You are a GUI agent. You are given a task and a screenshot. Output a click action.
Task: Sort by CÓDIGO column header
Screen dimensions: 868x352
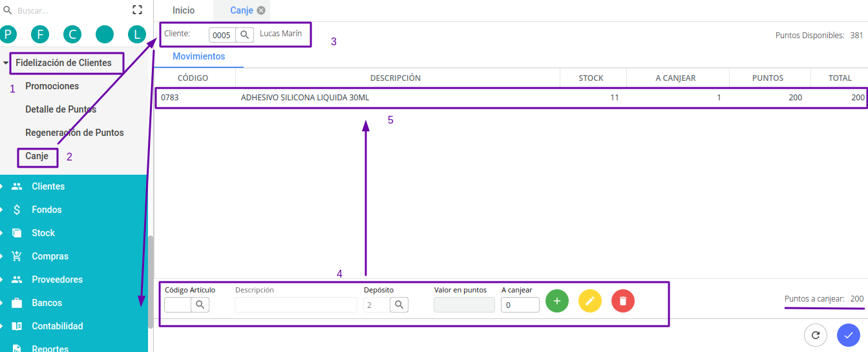pyautogui.click(x=195, y=78)
